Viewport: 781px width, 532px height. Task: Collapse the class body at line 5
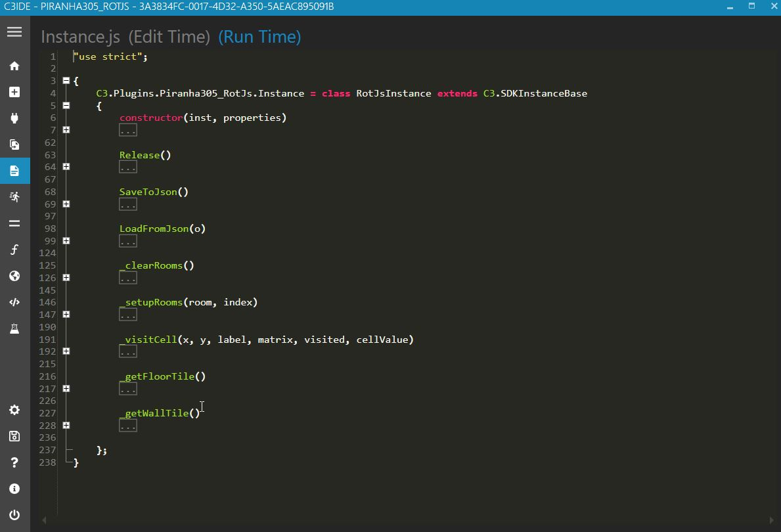coord(66,106)
